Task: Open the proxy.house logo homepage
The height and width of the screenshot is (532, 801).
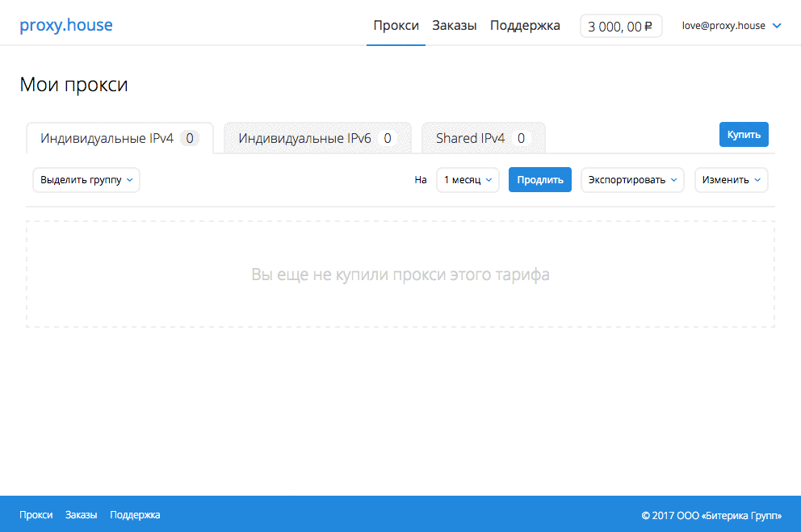Action: (x=66, y=25)
